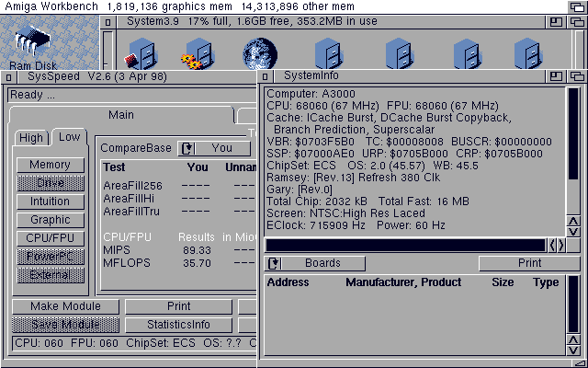This screenshot has width=588, height=368.
Task: Switch to the High tab
Action: [31, 138]
